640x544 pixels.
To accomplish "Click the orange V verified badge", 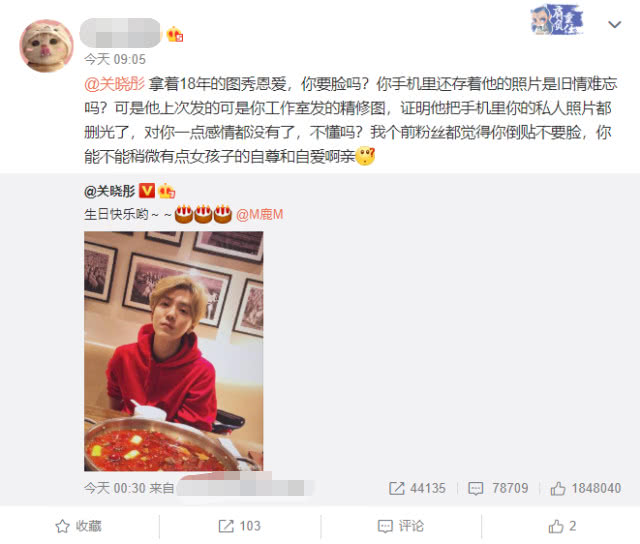I will click(147, 191).
